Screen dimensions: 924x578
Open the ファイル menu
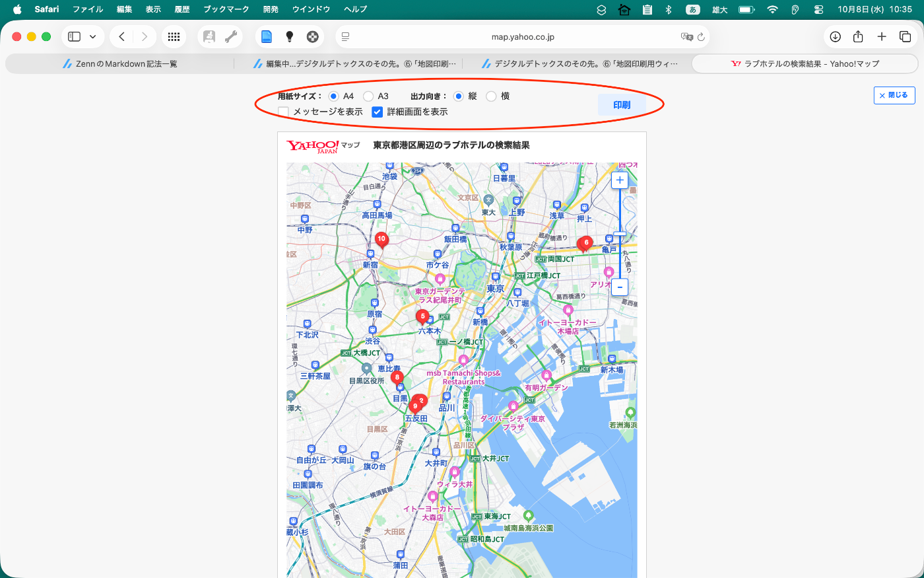coord(88,9)
